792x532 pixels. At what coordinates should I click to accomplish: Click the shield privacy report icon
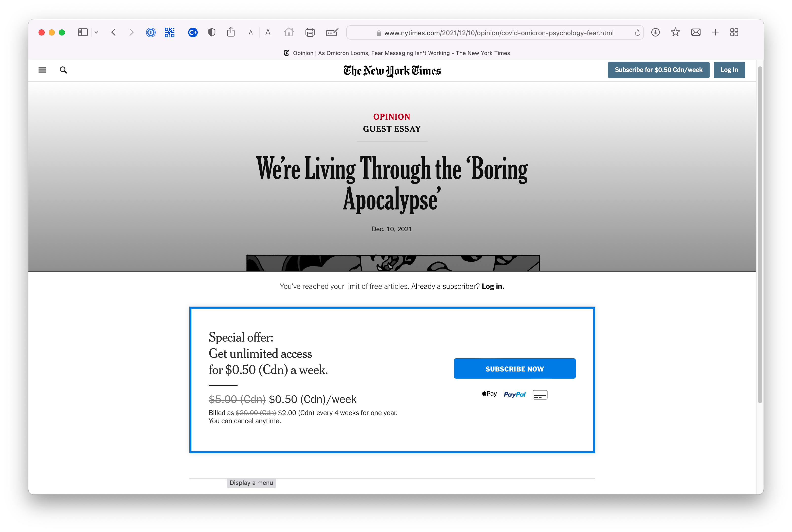tap(212, 32)
